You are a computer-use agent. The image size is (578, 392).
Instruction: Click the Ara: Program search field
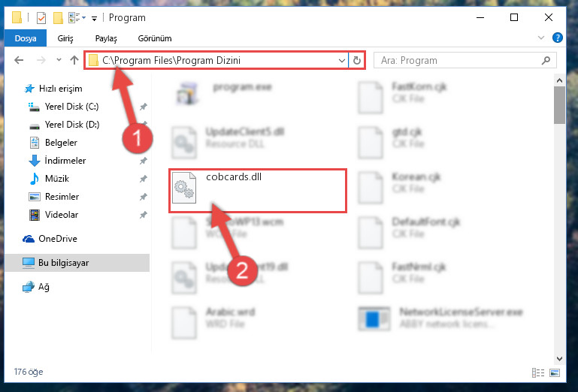458,60
